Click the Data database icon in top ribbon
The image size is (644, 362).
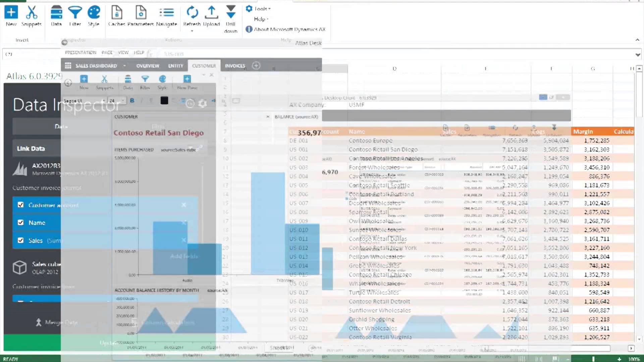point(56,12)
